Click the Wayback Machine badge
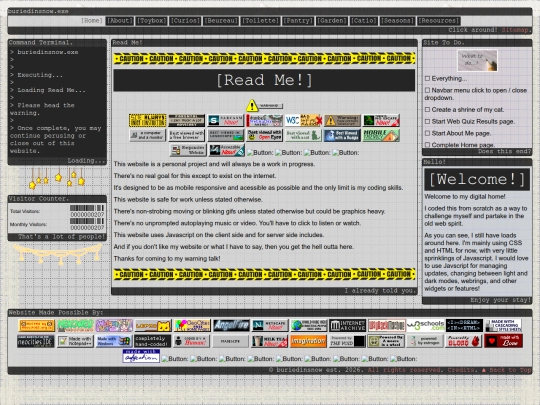 386,325
